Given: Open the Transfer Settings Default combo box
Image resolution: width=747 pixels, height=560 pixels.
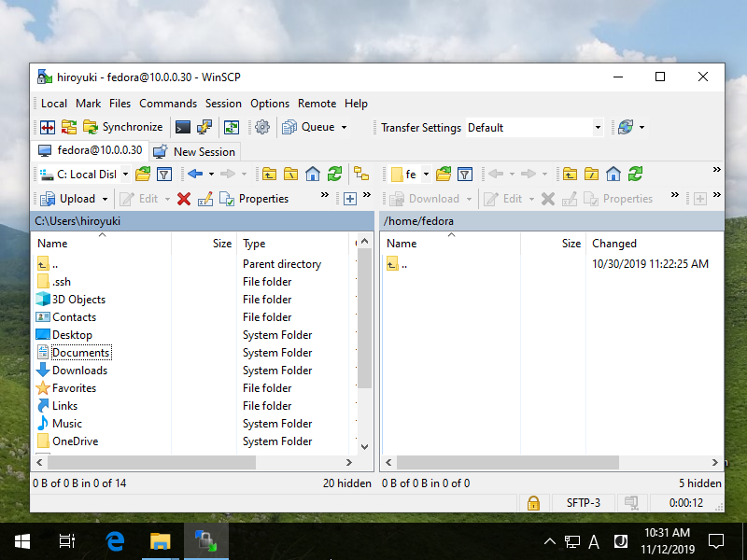Looking at the screenshot, I should coord(534,128).
